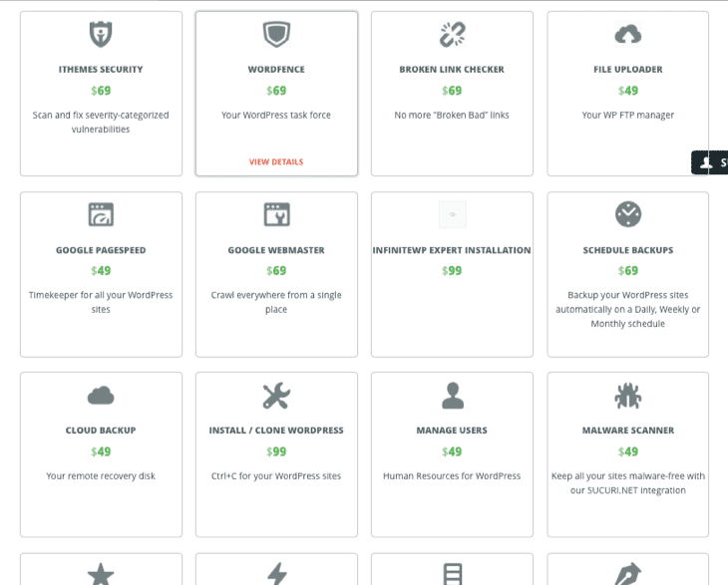The image size is (728, 585).
Task: Click the Install / Clone WordPress tools icon
Action: pos(276,396)
